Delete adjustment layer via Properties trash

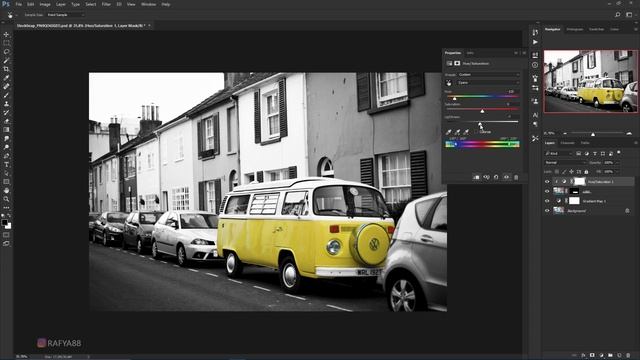[x=516, y=177]
